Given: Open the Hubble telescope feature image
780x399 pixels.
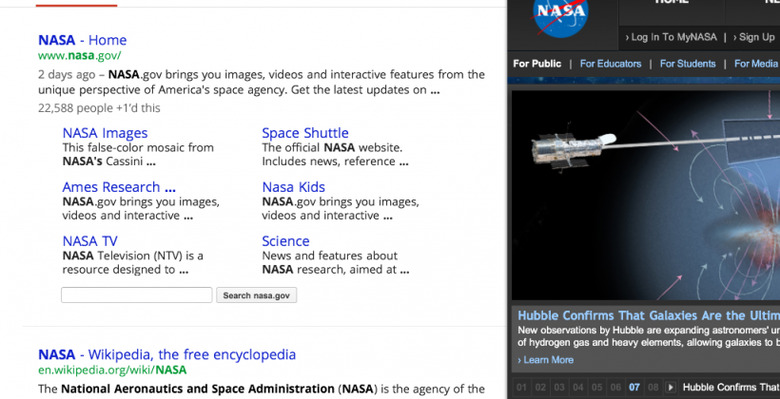Looking at the screenshot, I should (646, 195).
